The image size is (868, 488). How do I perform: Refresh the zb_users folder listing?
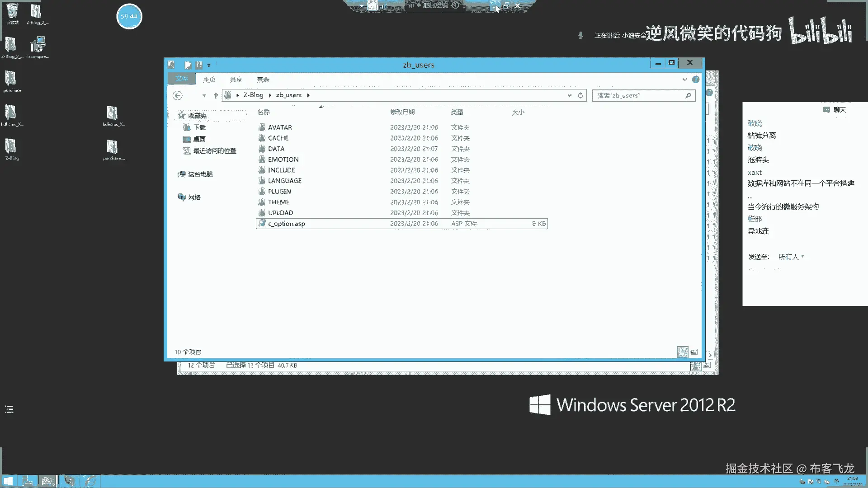580,95
